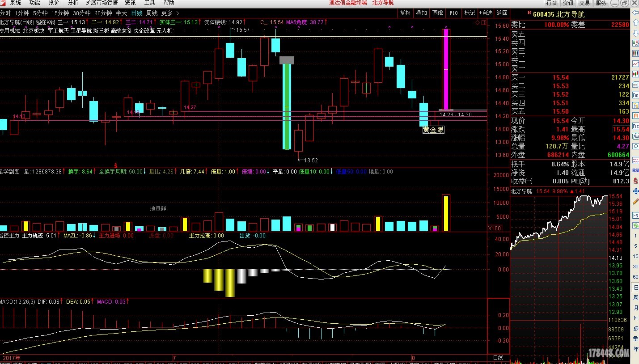Click the candlestick chart icon in sidebar
Viewport: 639px width, 364px height.
(x=635, y=74)
